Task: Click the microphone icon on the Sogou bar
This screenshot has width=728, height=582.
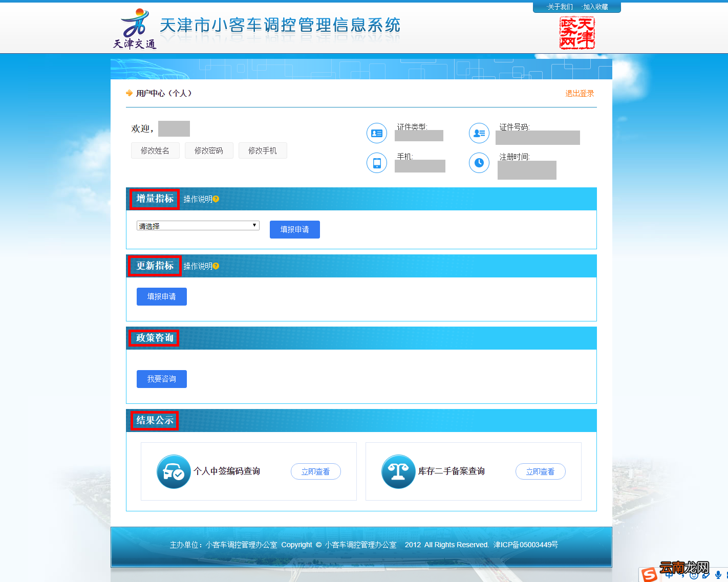Action: pyautogui.click(x=718, y=575)
